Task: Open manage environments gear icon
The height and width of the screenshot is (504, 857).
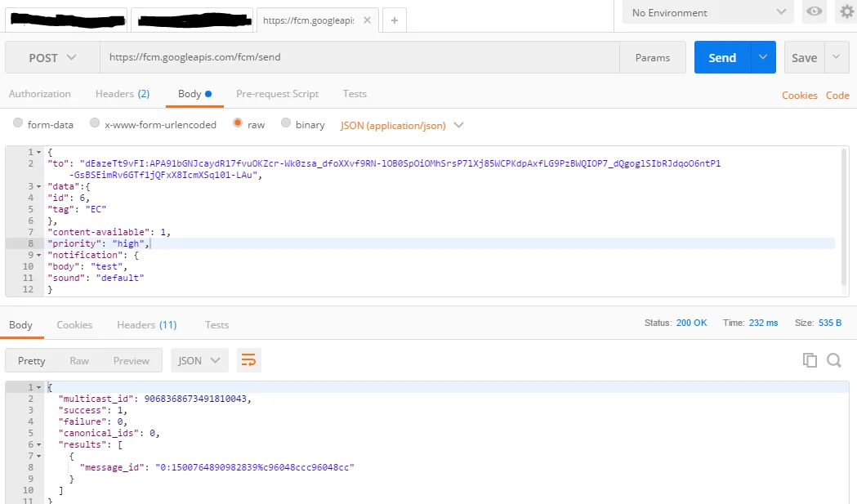Action: (846, 12)
